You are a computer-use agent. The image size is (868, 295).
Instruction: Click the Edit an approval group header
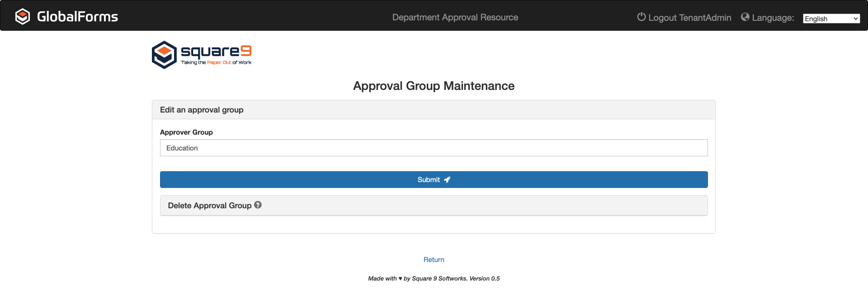(x=202, y=110)
